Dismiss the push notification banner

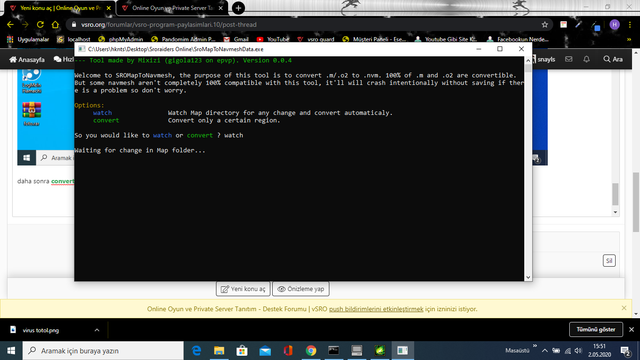tap(624, 308)
